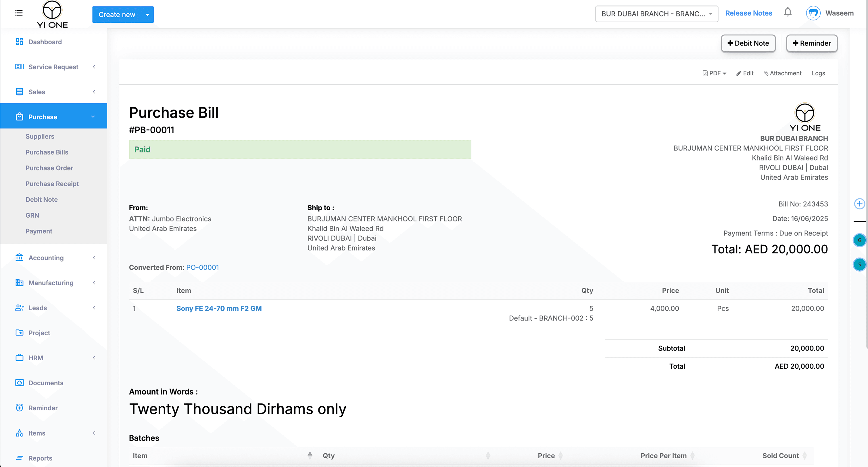This screenshot has width=868, height=467.
Task: Open Purchase Bills submenu item
Action: 47,152
